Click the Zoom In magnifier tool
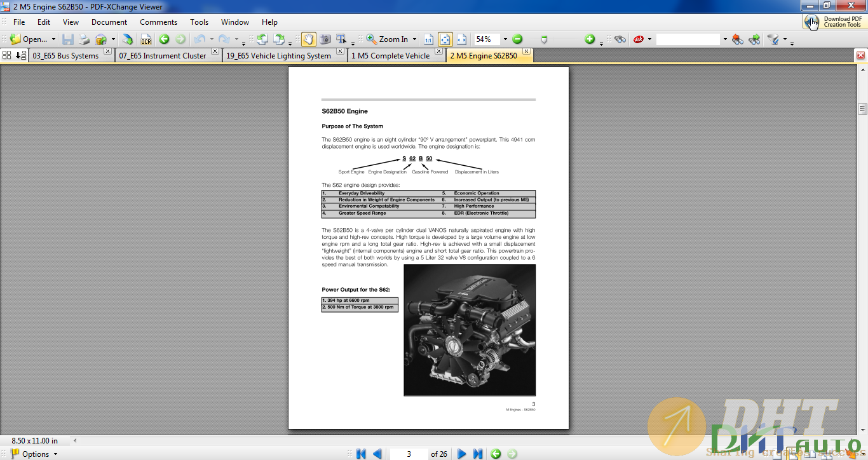Image resolution: width=868 pixels, height=460 pixels. (x=372, y=39)
